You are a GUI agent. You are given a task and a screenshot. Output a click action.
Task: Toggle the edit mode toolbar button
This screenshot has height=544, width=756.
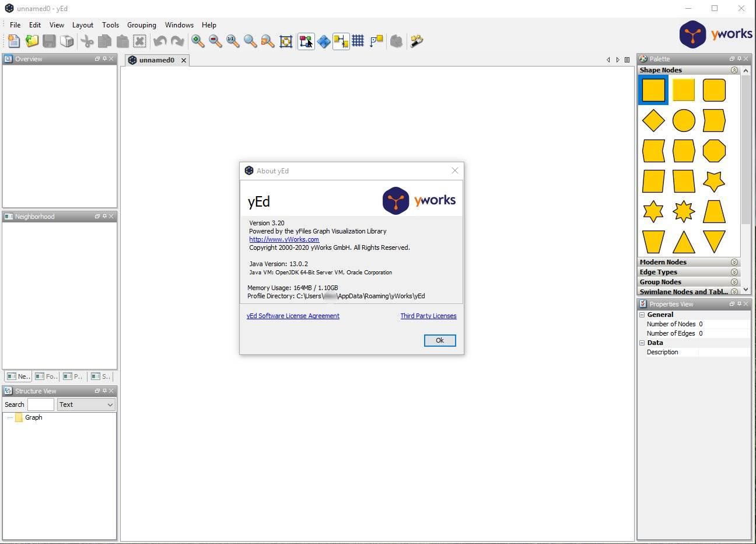[306, 41]
